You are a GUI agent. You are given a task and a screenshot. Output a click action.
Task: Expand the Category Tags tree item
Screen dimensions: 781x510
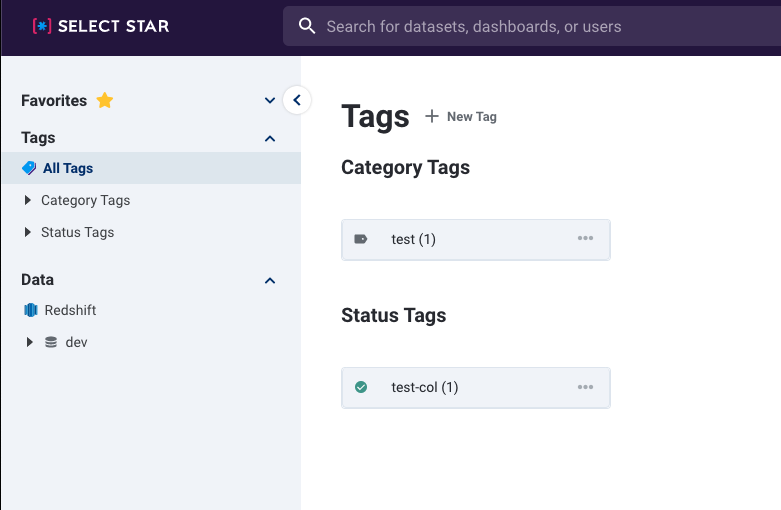[28, 200]
